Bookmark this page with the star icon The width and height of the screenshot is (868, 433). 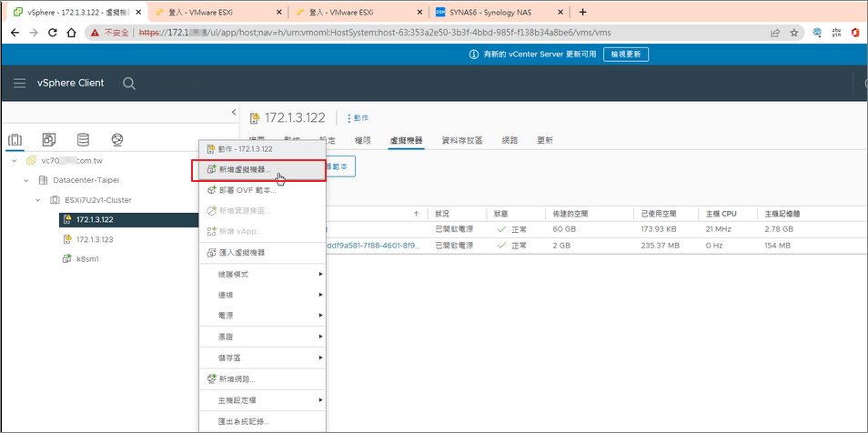pos(793,33)
